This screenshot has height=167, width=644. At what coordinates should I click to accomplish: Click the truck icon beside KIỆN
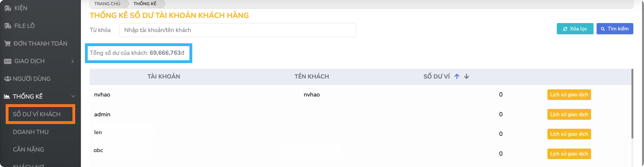click(8, 8)
